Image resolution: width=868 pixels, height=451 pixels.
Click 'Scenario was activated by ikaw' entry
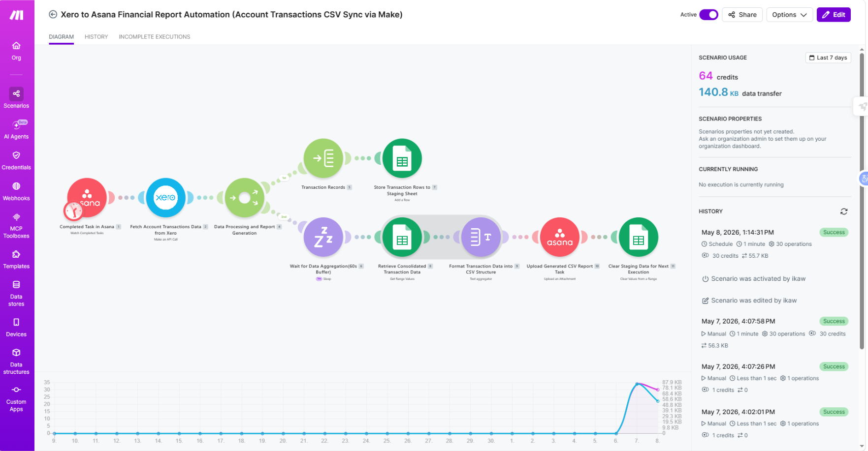pyautogui.click(x=754, y=279)
